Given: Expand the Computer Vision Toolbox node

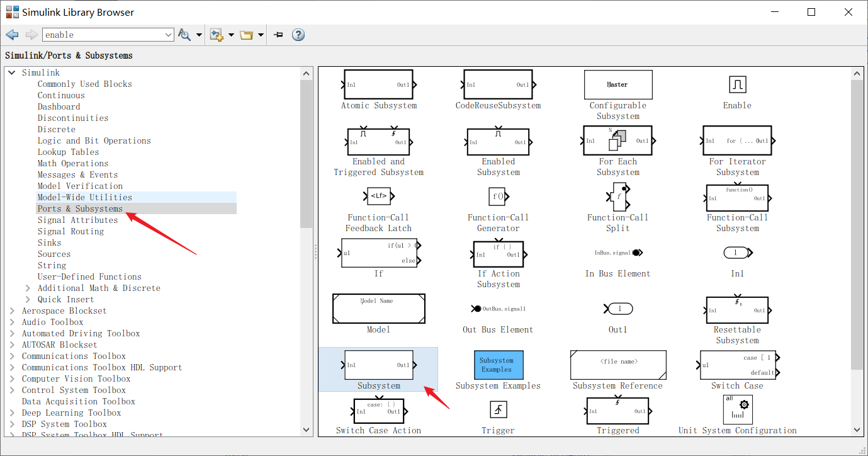Looking at the screenshot, I should tap(12, 379).
